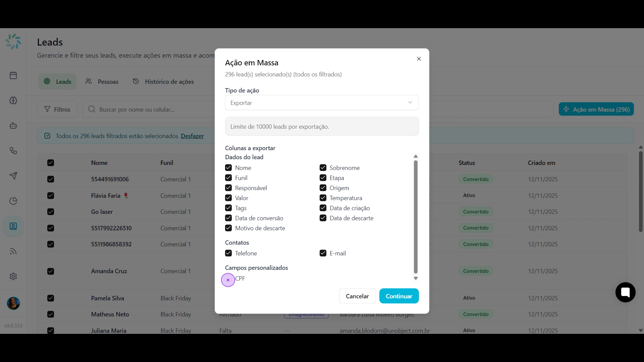
Task: Toggle the select-all checkbox in table header
Action: coord(51,163)
